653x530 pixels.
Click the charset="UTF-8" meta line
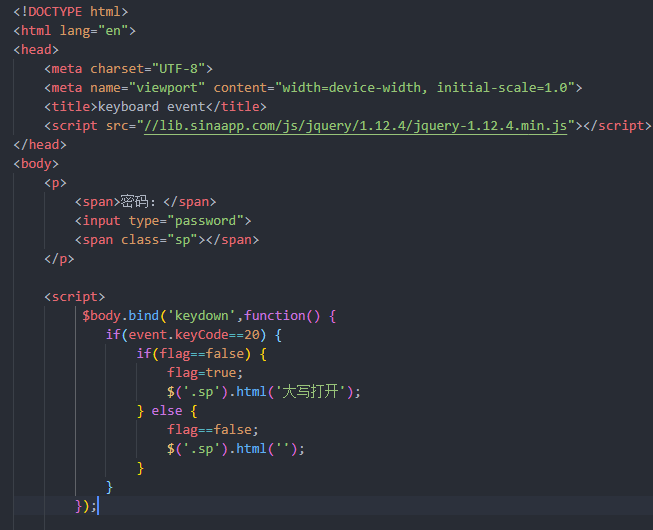click(x=128, y=69)
